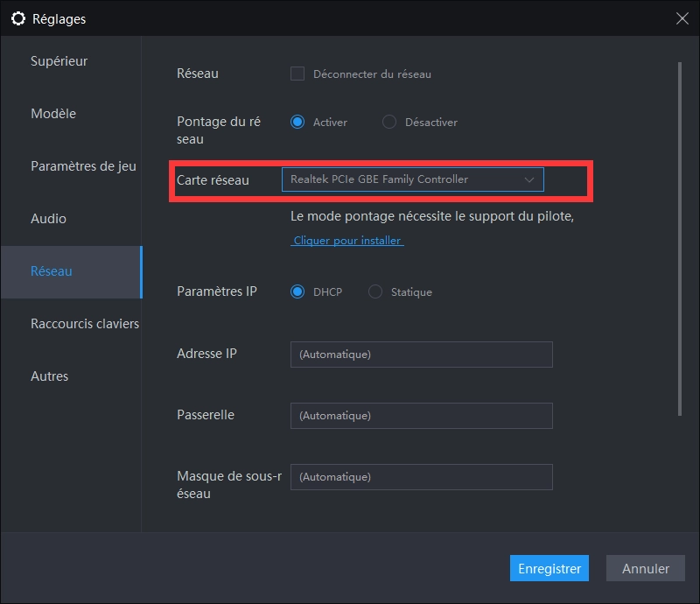Screen dimensions: 700x604
Task: Close the Réglages window with X
Action: coord(682,18)
